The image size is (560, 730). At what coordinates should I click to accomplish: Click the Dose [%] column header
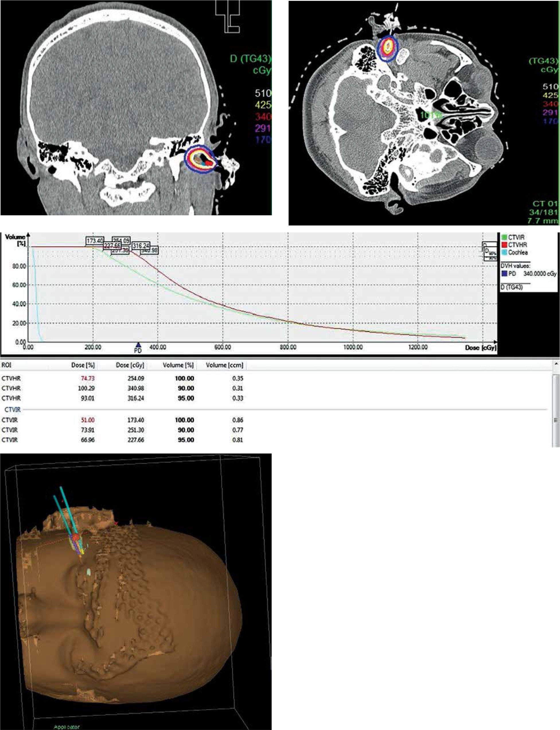(83, 365)
